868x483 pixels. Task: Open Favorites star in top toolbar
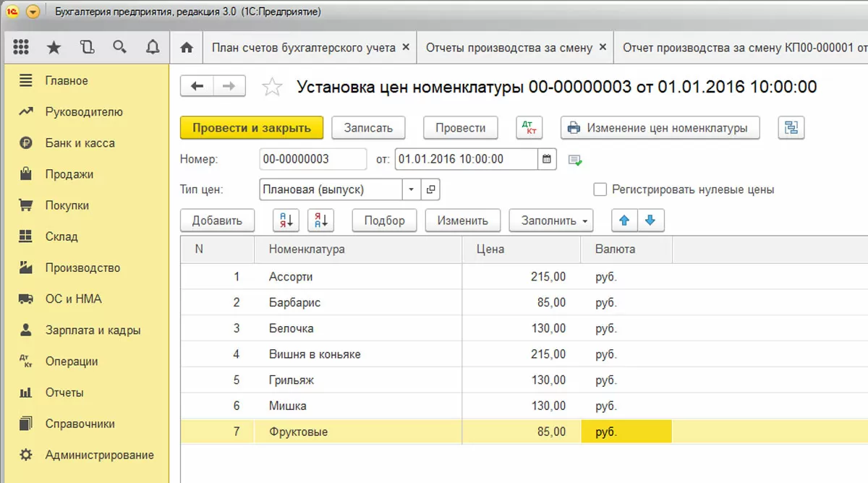54,48
